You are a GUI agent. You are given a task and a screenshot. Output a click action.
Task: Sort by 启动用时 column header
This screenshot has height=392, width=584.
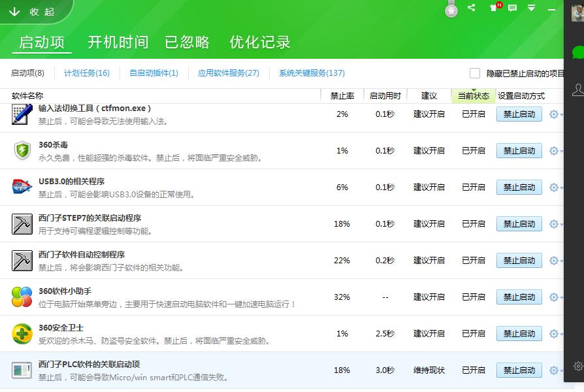click(385, 96)
